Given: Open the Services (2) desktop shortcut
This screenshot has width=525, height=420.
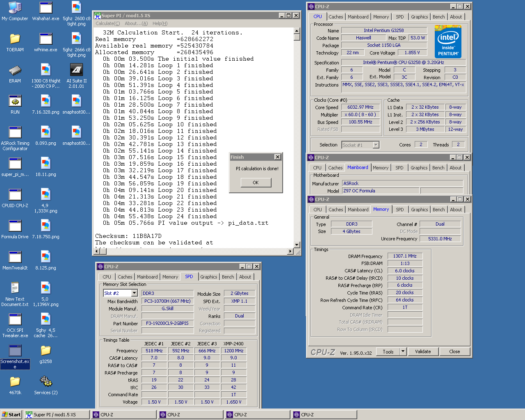Looking at the screenshot, I should (x=46, y=385).
